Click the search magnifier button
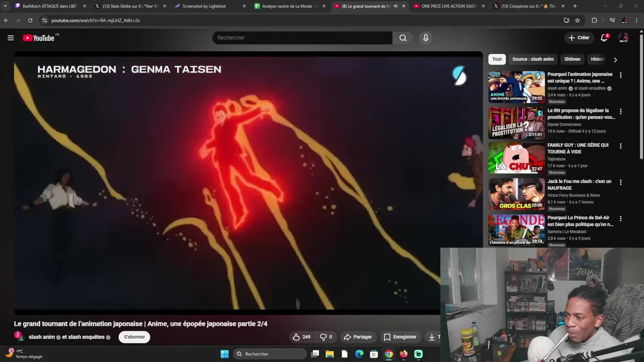The image size is (644, 362). tap(403, 38)
